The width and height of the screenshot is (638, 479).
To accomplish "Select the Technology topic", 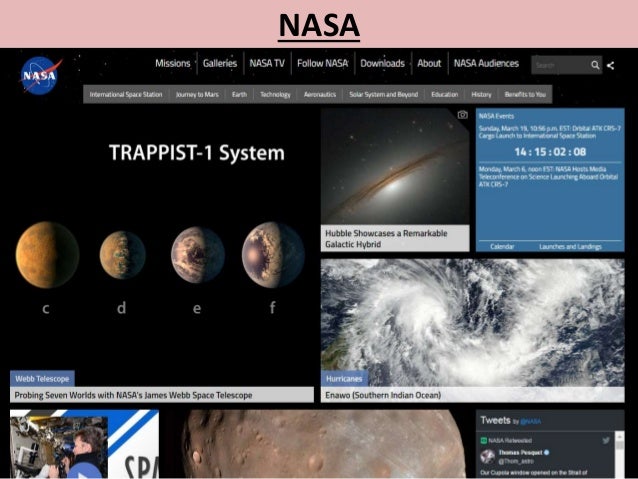I will pos(275,94).
